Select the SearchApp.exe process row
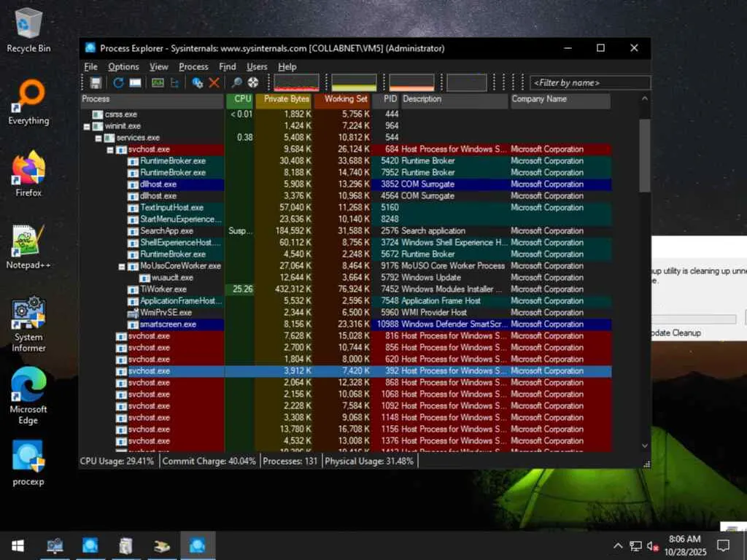Viewport: 747px width, 560px height. (346, 231)
